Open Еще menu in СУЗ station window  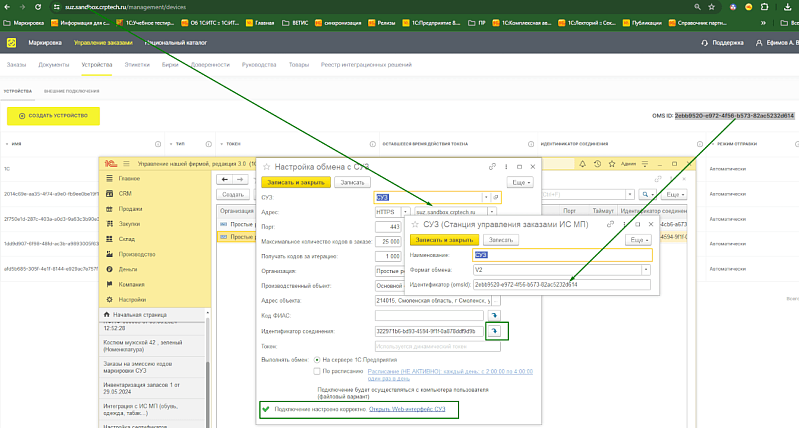[x=638, y=240]
